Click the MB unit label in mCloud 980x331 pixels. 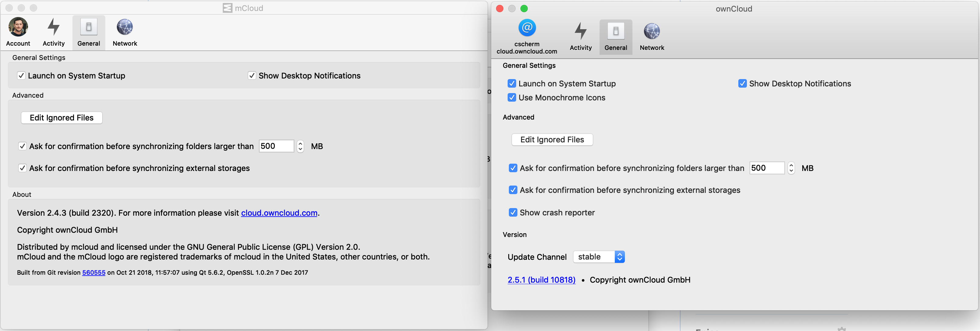(x=317, y=146)
